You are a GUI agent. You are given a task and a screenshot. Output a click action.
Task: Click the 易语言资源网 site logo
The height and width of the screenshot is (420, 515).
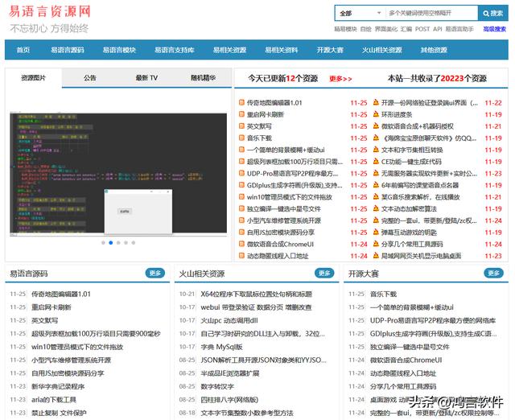click(49, 12)
